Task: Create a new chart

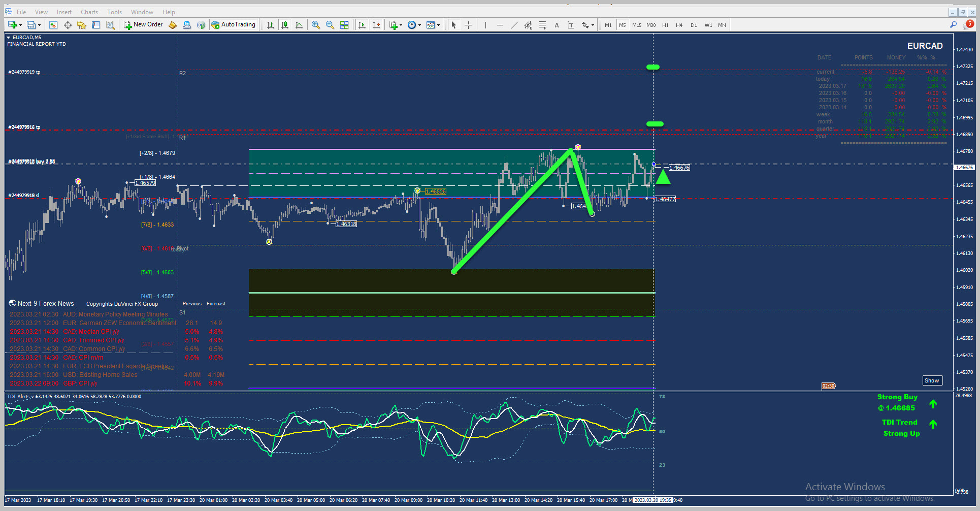Action: [12, 25]
